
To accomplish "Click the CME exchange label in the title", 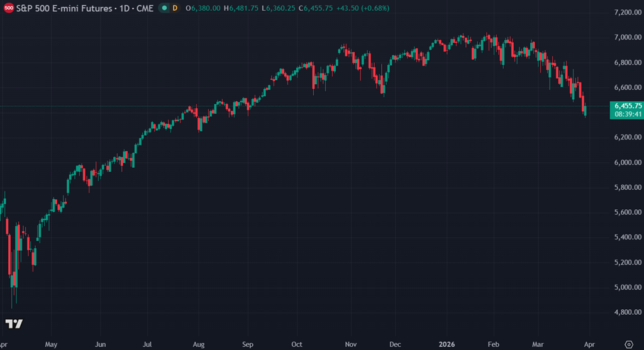I will click(x=143, y=8).
